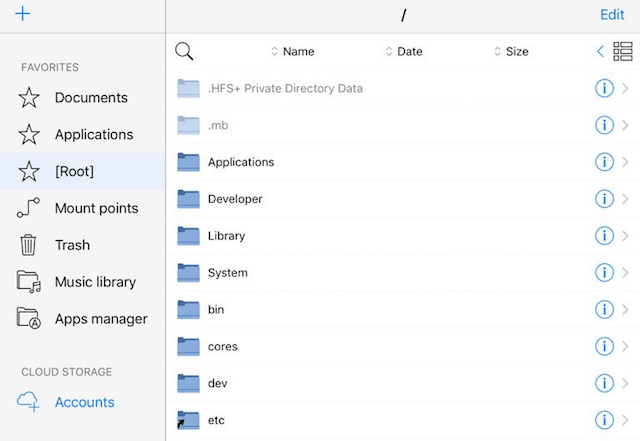This screenshot has width=640, height=441.
Task: Show info for Applications folder
Action: point(604,162)
